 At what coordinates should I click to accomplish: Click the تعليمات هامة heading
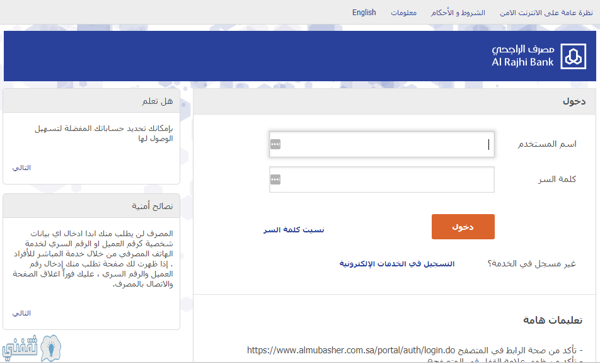[553, 320]
